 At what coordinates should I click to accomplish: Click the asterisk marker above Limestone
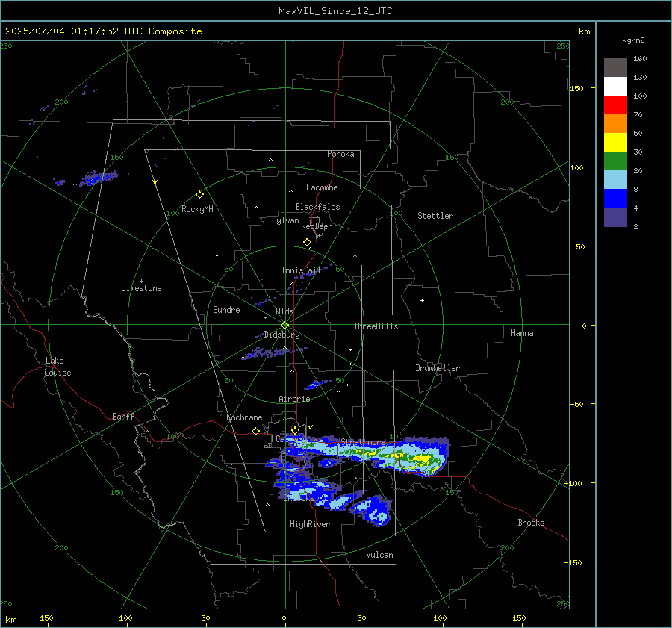tap(141, 282)
